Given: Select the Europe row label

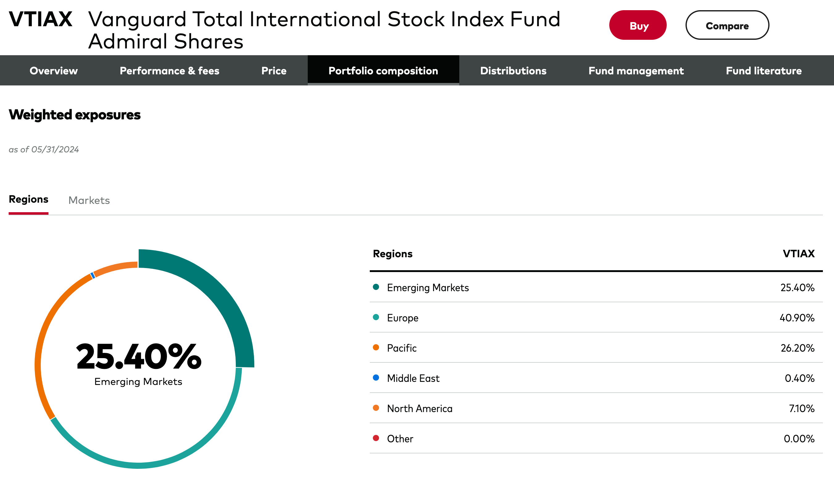Looking at the screenshot, I should 402,318.
